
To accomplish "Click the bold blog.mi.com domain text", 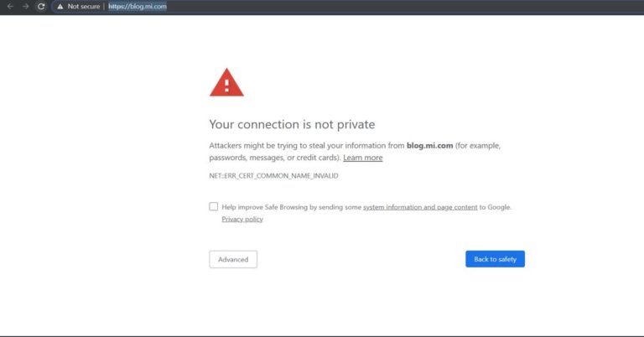I will 429,146.
